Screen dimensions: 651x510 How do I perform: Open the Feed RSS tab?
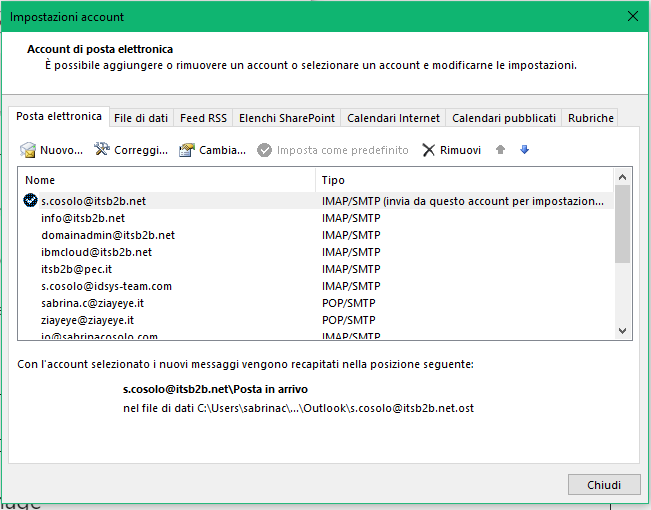(x=203, y=118)
